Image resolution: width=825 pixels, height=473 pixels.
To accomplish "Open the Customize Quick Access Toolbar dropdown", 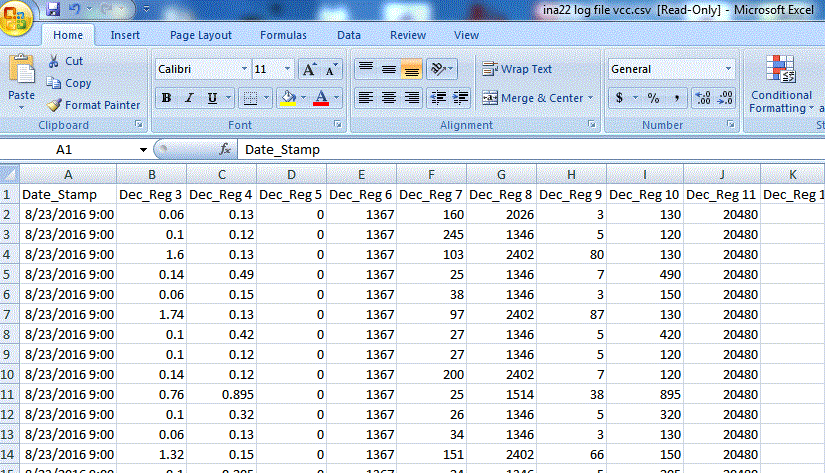I will point(146,9).
